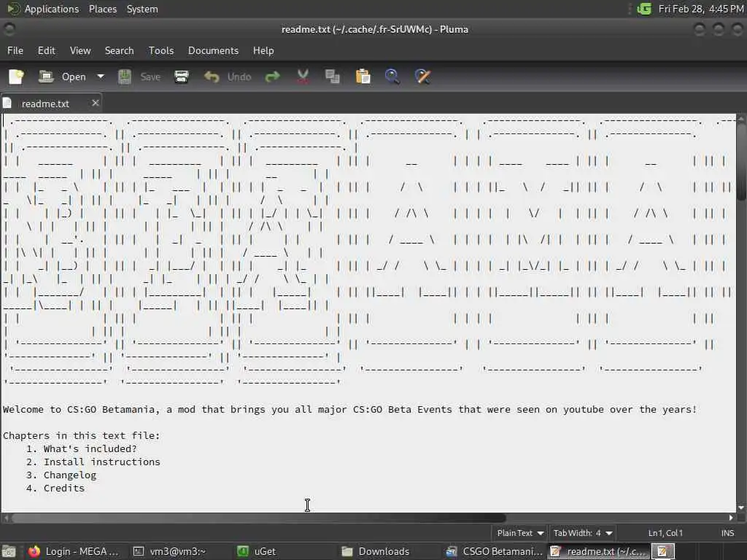
Task: Open the Edit menu
Action: [x=46, y=50]
